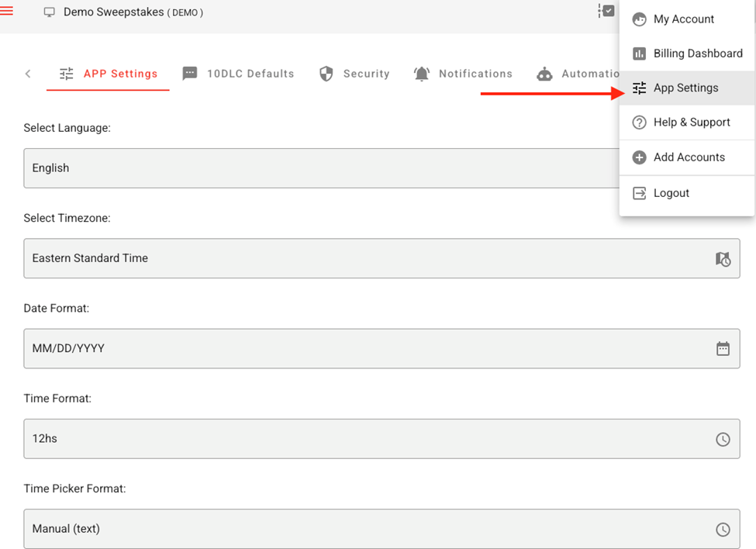Choose Help & Support menu item
Image resolution: width=756 pixels, height=549 pixels.
click(691, 123)
